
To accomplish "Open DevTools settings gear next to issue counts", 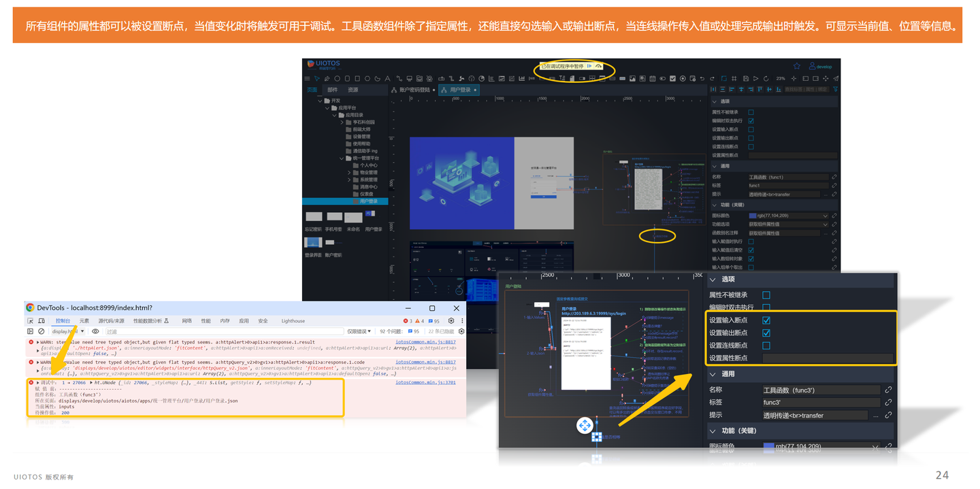I will pos(451,321).
